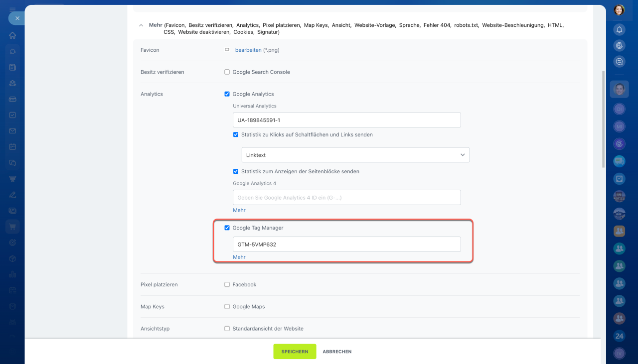638x364 pixels.
Task: Open the pen signature icon in sidebar
Action: tap(12, 195)
